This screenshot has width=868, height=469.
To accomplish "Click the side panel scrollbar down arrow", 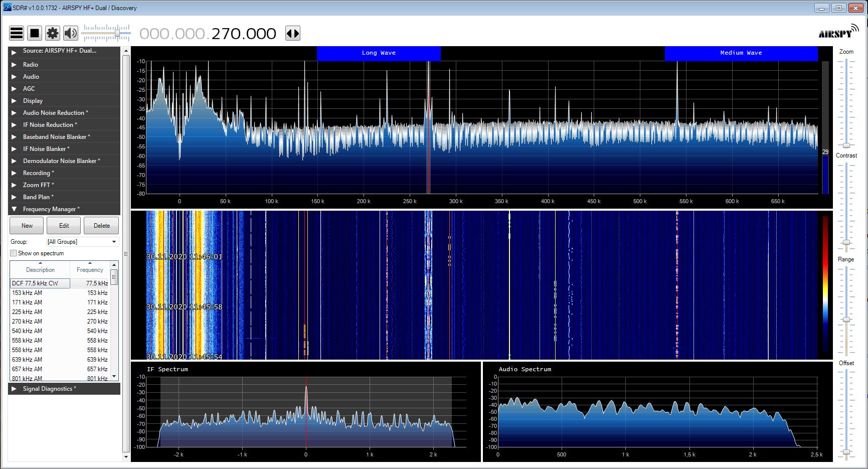I will click(126, 457).
